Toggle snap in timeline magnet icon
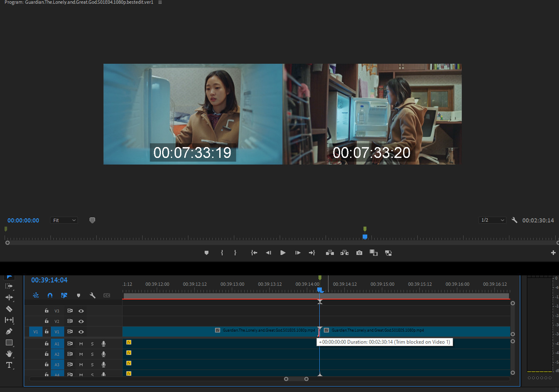Image resolution: width=559 pixels, height=392 pixels. click(x=50, y=295)
